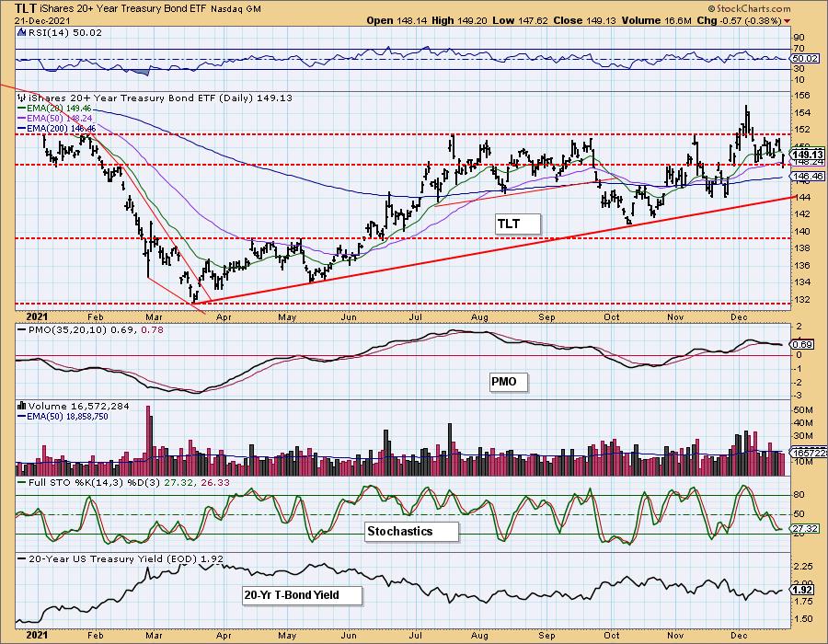Click the 156 price level on the right axis

[801, 96]
